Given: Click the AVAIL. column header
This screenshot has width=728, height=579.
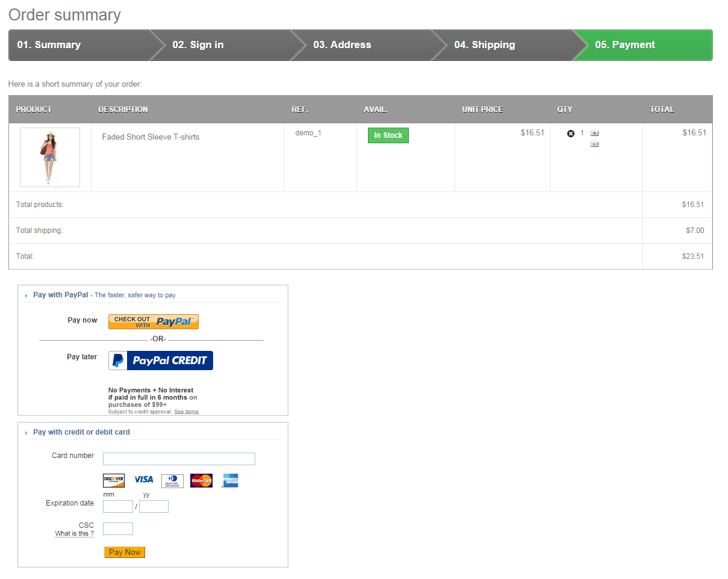Looking at the screenshot, I should click(x=376, y=110).
